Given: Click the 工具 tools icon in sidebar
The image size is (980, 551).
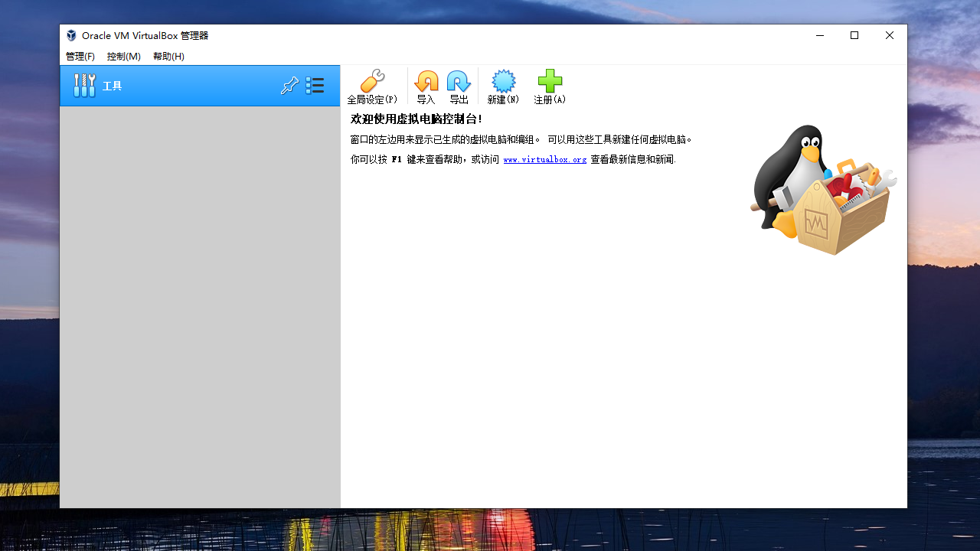Looking at the screenshot, I should click(x=84, y=85).
